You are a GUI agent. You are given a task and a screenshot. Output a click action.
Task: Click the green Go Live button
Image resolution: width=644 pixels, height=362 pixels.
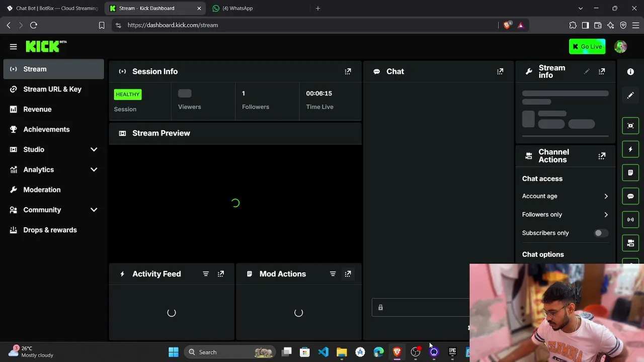(x=587, y=47)
